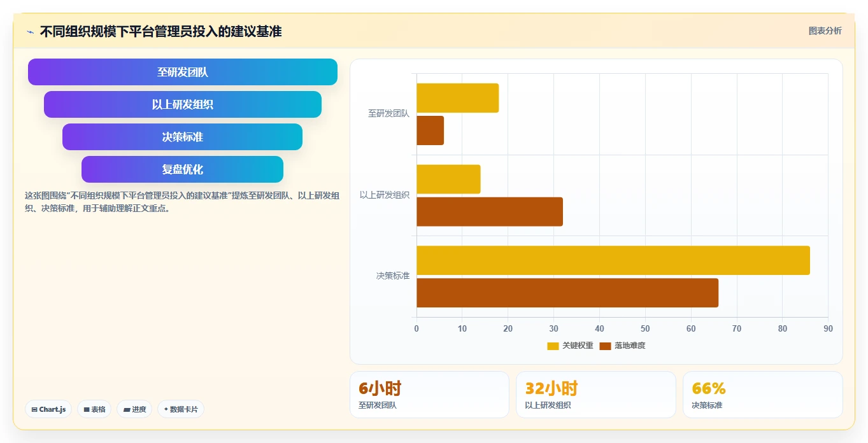Click the 至研发团队 y-axis label
Screen dimensions: 868x443
tap(388, 114)
